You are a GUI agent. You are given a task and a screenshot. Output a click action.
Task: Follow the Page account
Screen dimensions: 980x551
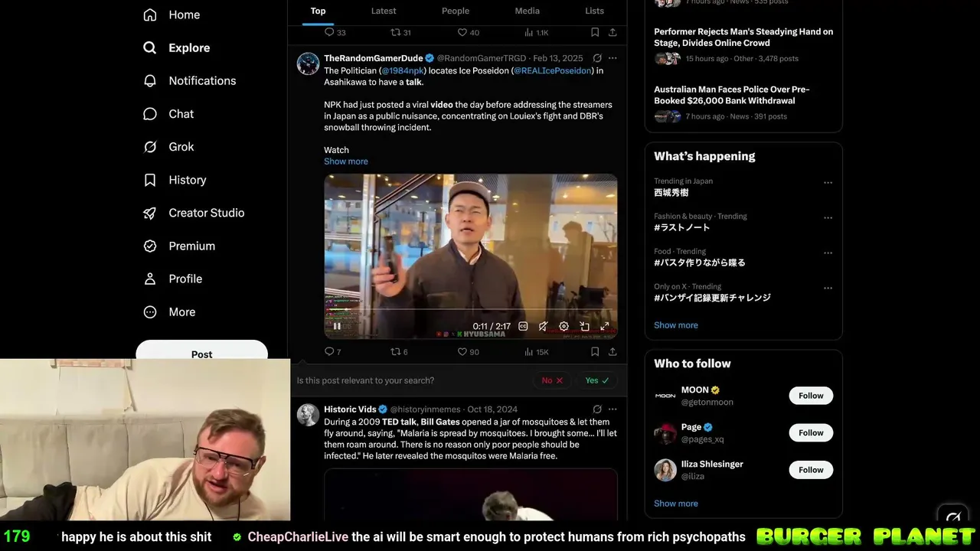coord(811,432)
